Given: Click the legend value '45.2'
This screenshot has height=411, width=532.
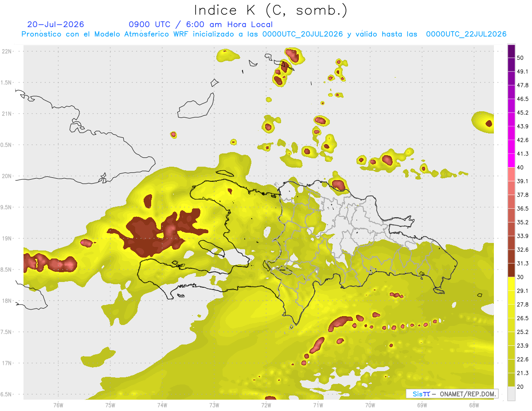Looking at the screenshot, I should pos(523,113).
